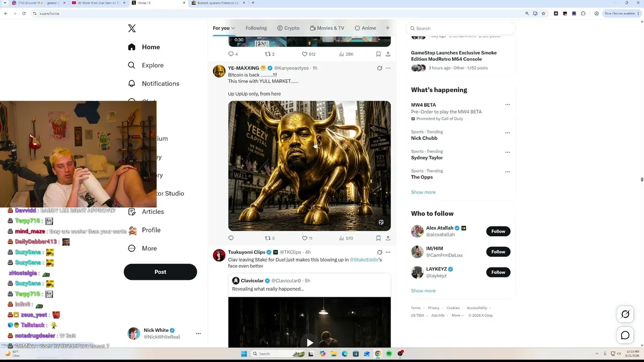Open Spotify from the taskbar

(x=389, y=354)
